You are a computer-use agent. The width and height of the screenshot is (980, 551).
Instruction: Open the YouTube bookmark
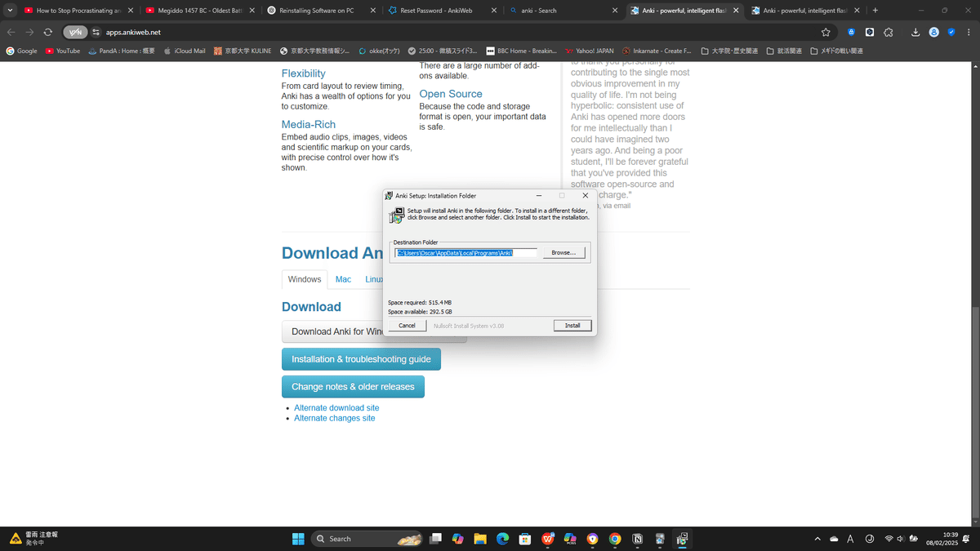(63, 51)
